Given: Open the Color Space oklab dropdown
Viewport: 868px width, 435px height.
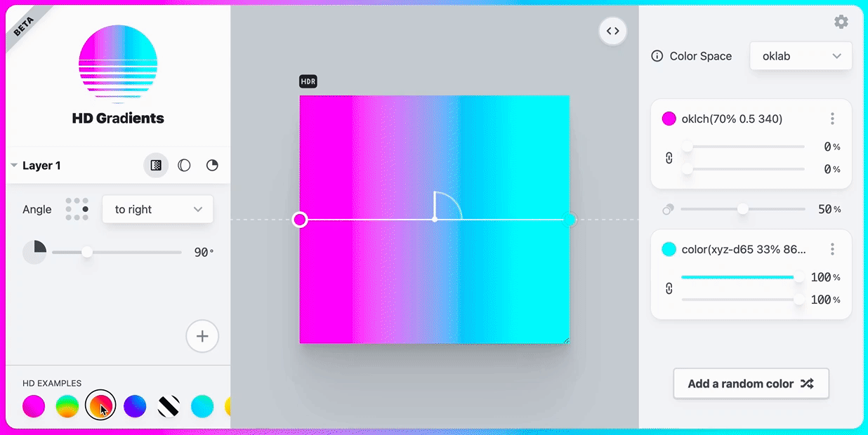Looking at the screenshot, I should tap(801, 56).
